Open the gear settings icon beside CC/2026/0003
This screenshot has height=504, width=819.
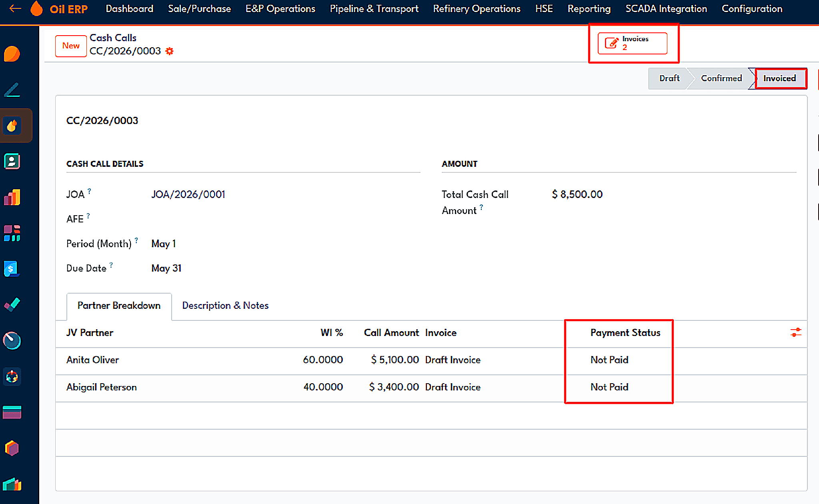(170, 51)
